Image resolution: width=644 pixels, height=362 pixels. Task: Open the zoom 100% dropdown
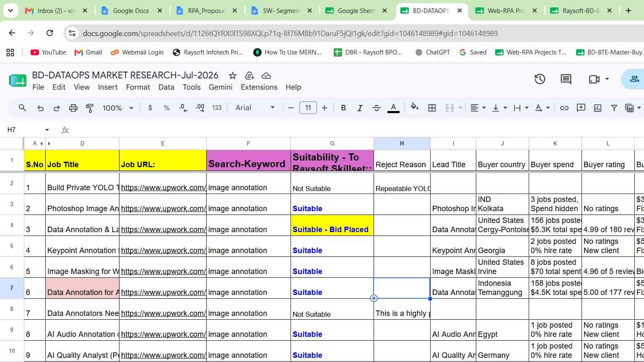(x=118, y=108)
